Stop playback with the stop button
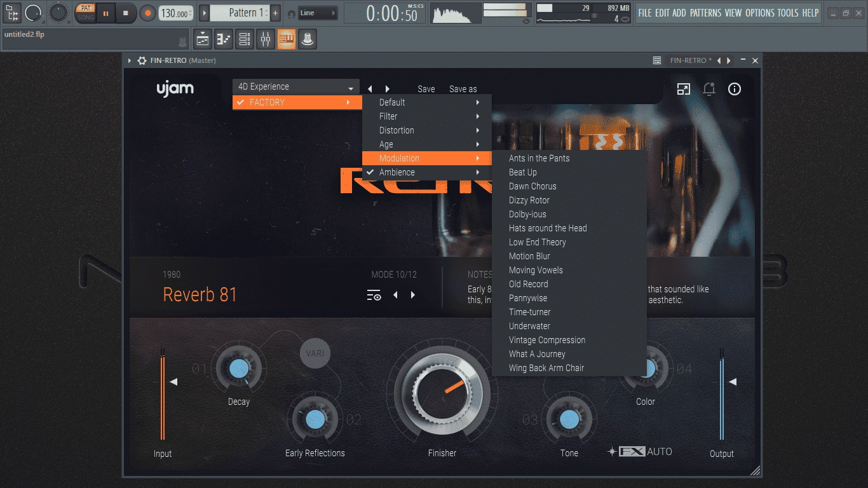 (126, 13)
